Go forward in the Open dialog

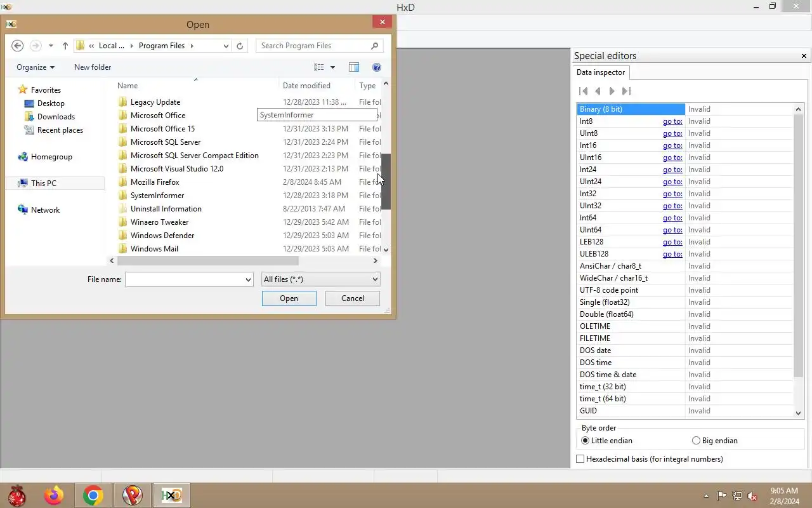pyautogui.click(x=36, y=46)
